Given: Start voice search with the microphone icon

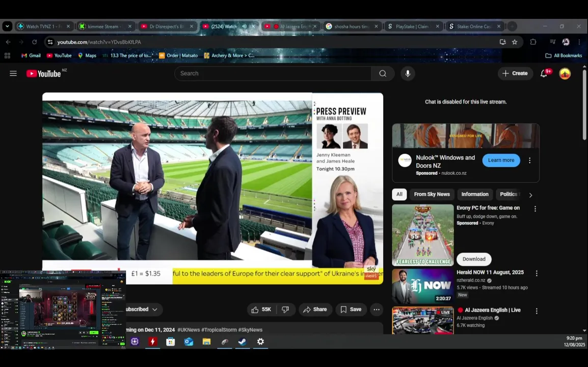Looking at the screenshot, I should 408,73.
